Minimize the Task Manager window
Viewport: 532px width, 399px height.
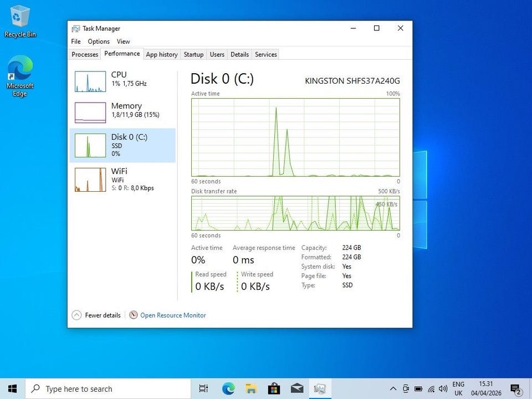click(353, 28)
